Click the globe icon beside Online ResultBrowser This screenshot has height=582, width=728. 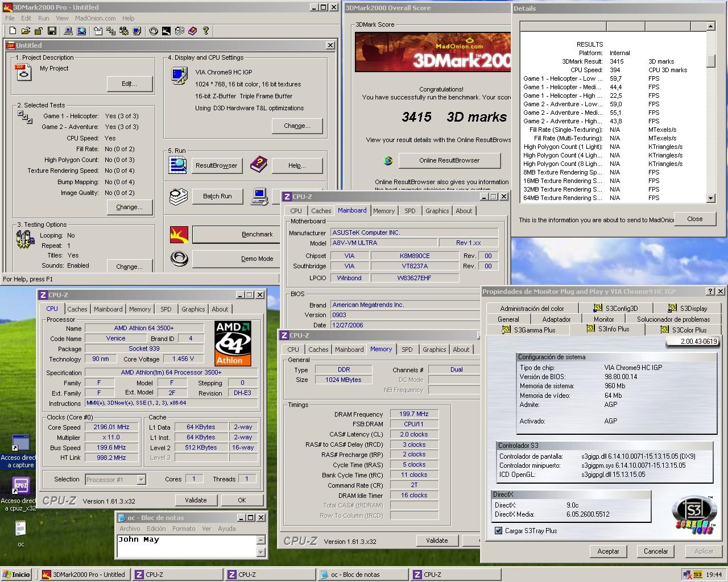[388, 161]
